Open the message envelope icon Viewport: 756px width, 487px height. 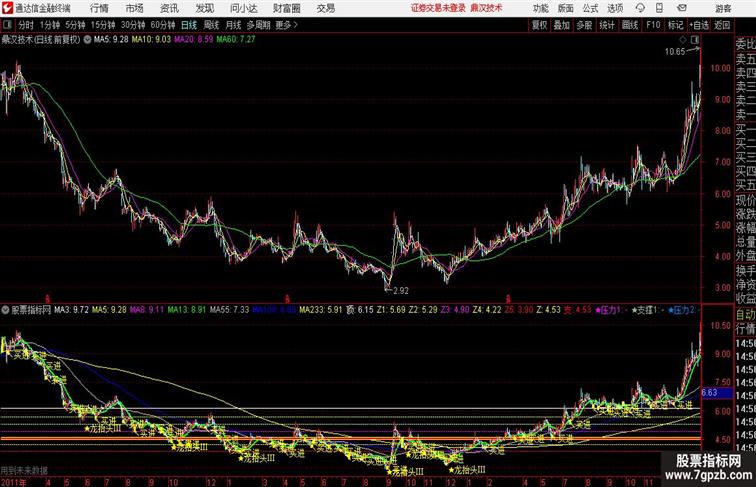click(x=682, y=8)
